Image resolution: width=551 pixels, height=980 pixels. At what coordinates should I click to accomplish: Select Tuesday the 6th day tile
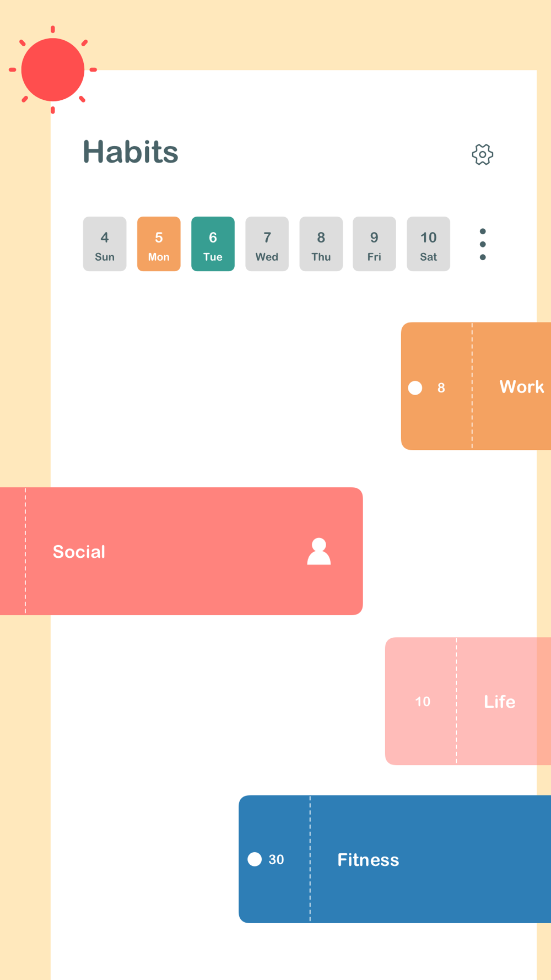(x=213, y=244)
